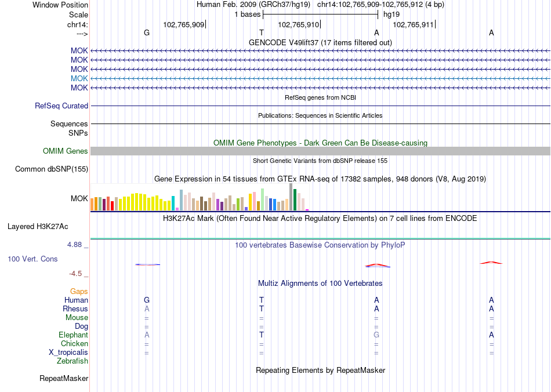This screenshot has width=551, height=392.
Task: Click the 102,765,910 coordinate tick label
Action: (298, 24)
